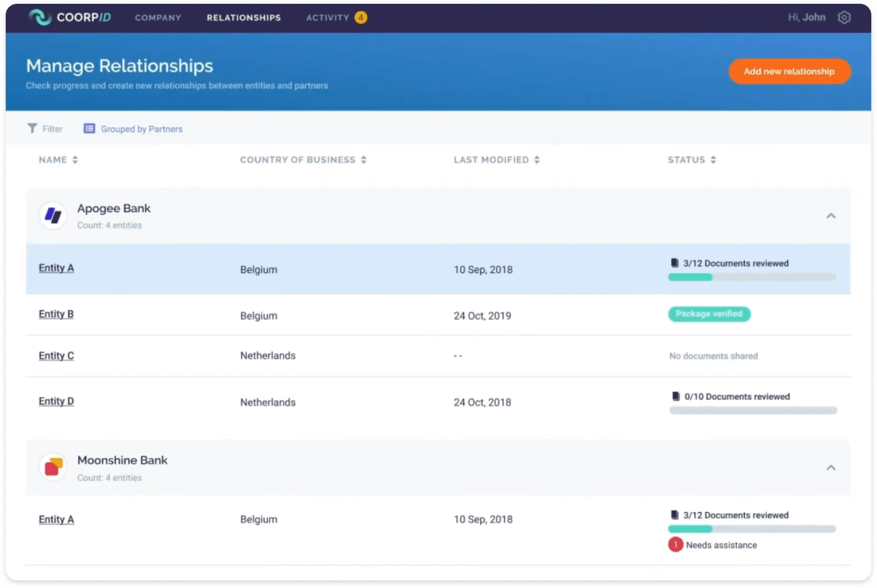This screenshot has width=877, height=588.
Task: Open the Relationships tab
Action: click(x=244, y=18)
